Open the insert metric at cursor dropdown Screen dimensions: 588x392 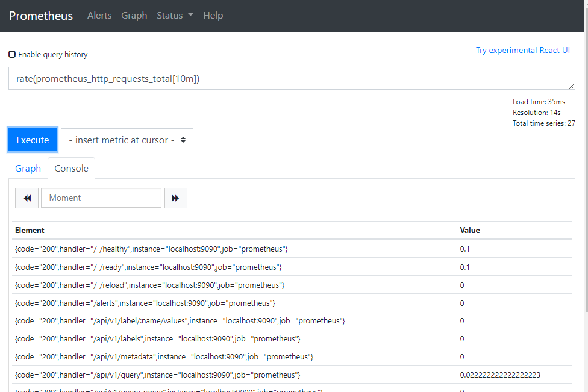coord(127,140)
